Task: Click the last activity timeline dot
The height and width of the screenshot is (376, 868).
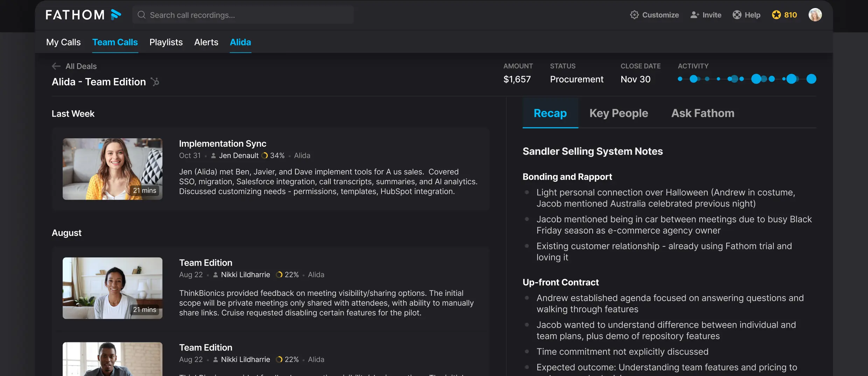Action: click(811, 79)
